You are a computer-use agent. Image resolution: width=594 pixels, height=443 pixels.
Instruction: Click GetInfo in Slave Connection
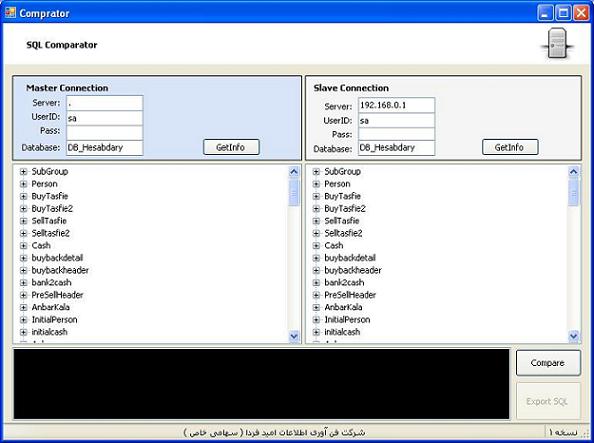[x=510, y=147]
